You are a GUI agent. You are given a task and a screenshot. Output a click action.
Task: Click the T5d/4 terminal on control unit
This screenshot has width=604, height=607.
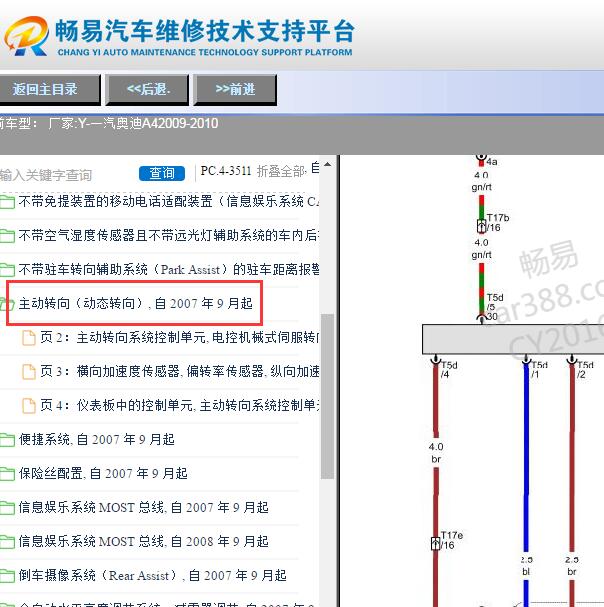pyautogui.click(x=436, y=360)
